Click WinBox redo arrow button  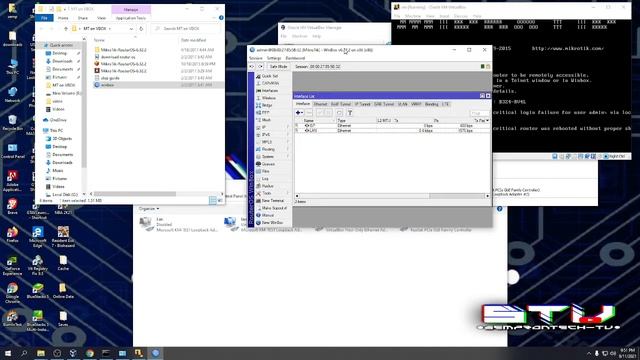(x=260, y=67)
